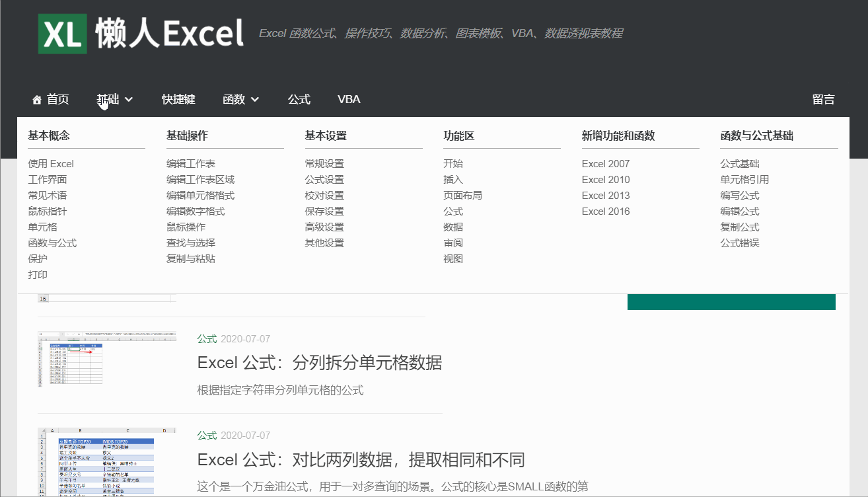Viewport: 868px width, 497px height.
Task: Go to 函数与公式 under 基本概念
Action: coord(52,243)
